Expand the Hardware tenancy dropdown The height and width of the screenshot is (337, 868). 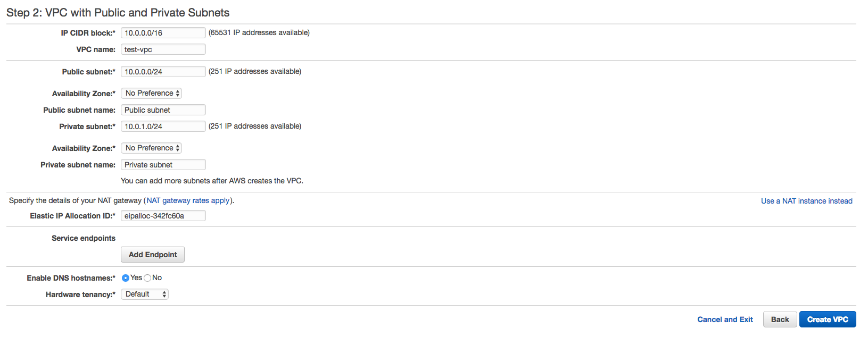point(145,294)
